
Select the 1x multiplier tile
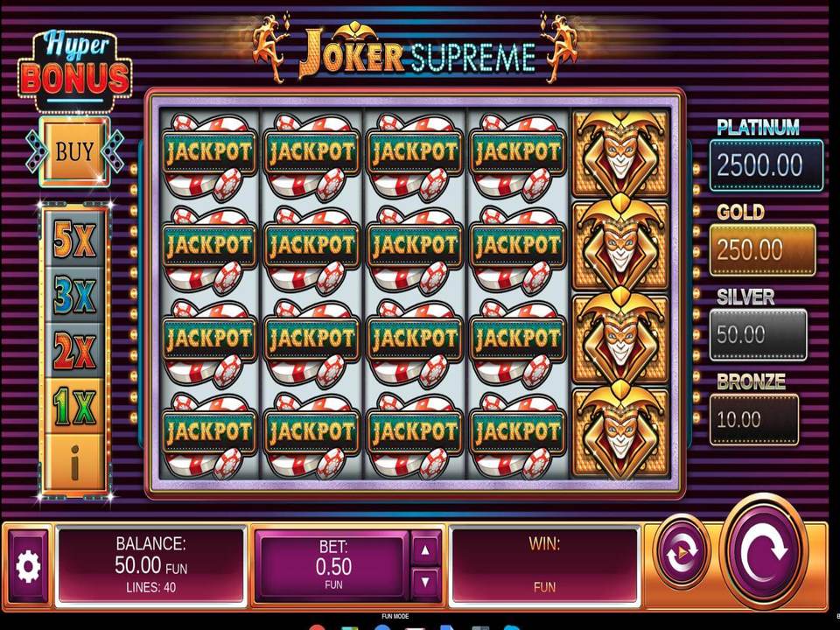click(x=74, y=407)
